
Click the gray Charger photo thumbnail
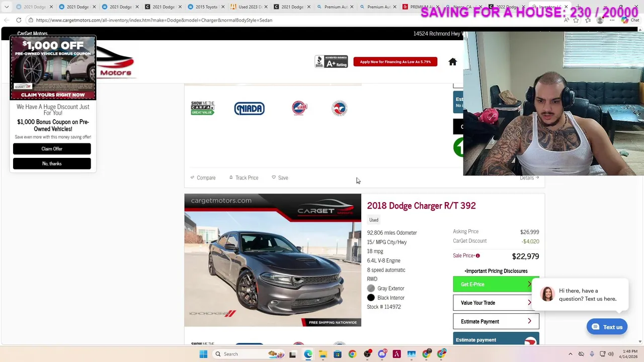273,260
